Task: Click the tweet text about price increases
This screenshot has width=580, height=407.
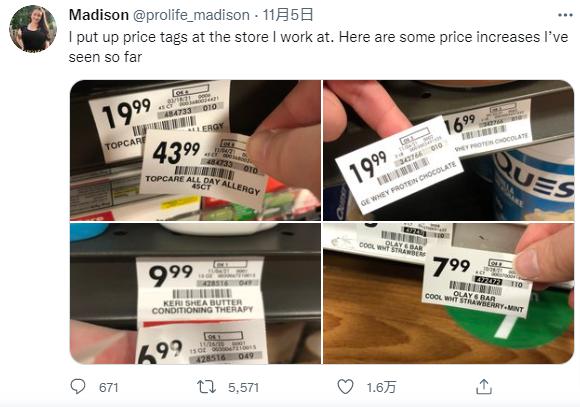Action: click(x=318, y=47)
